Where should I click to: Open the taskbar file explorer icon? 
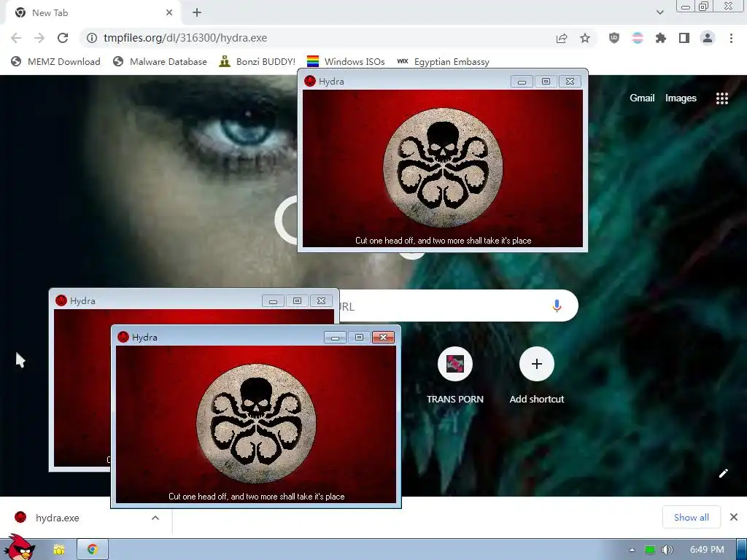click(59, 550)
